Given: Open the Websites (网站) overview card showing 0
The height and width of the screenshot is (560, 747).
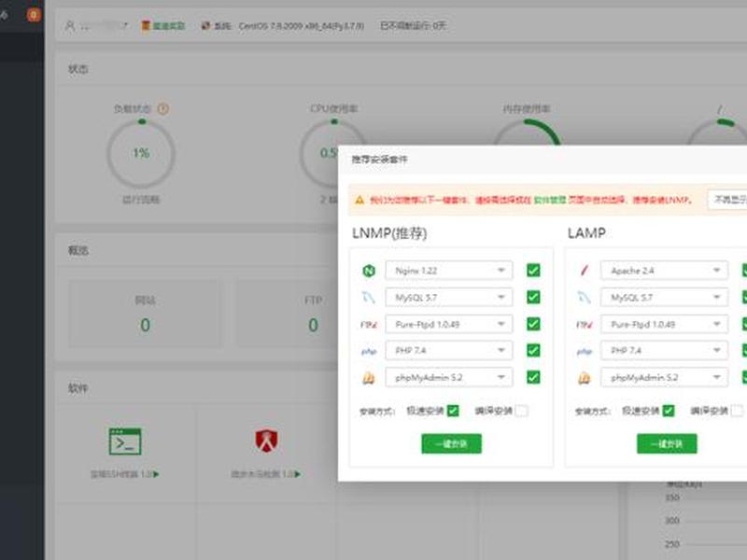Looking at the screenshot, I should [146, 314].
